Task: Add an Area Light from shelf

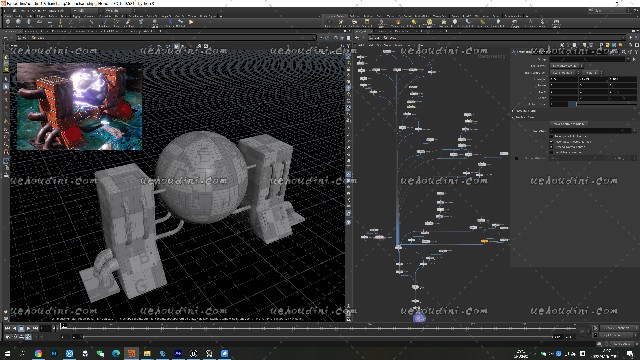Action: (367, 22)
